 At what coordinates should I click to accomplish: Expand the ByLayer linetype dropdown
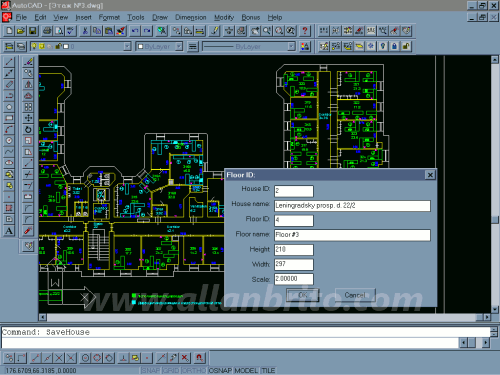click(x=291, y=46)
